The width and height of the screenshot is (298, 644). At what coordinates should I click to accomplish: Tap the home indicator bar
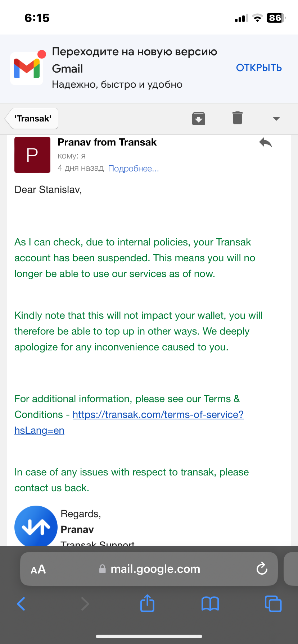149,636
